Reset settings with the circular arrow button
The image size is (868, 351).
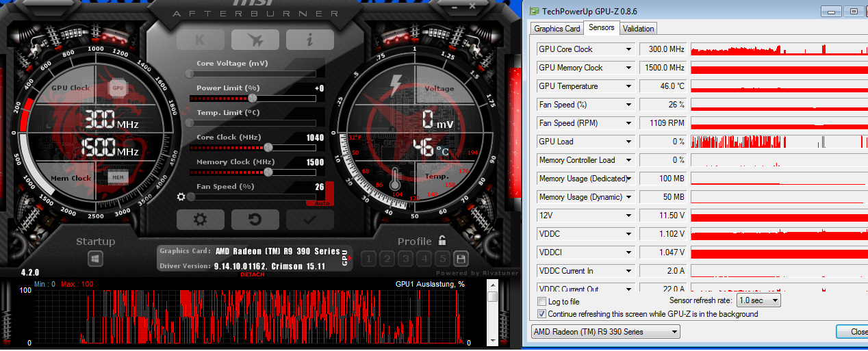(255, 219)
